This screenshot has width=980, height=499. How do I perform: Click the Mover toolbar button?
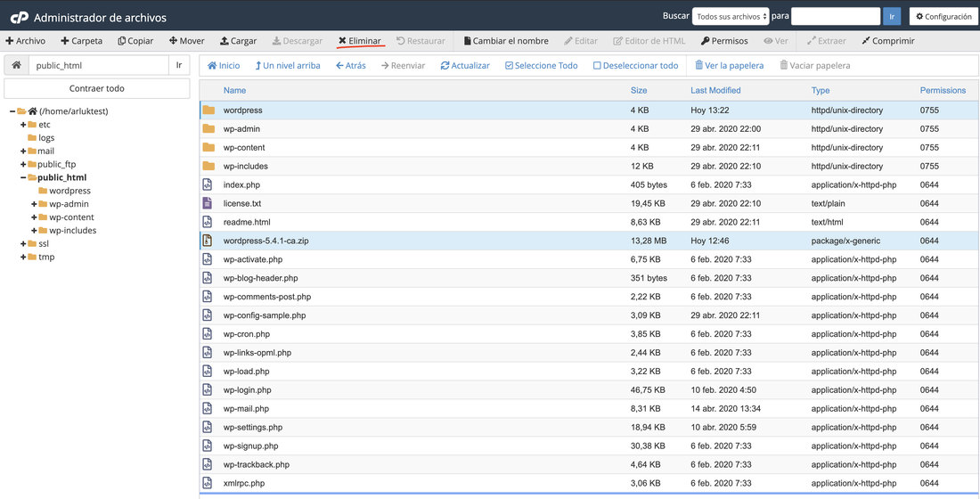tap(187, 41)
